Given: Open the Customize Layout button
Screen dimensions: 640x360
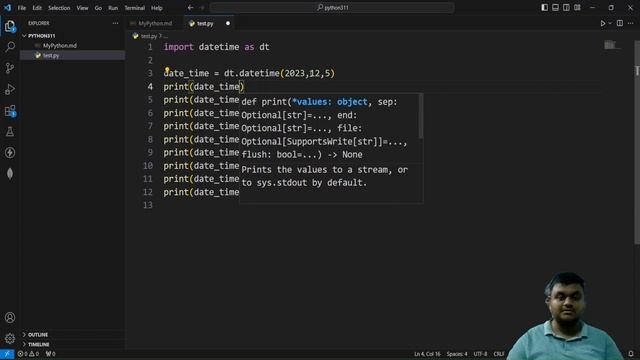Looking at the screenshot, I should [577, 8].
